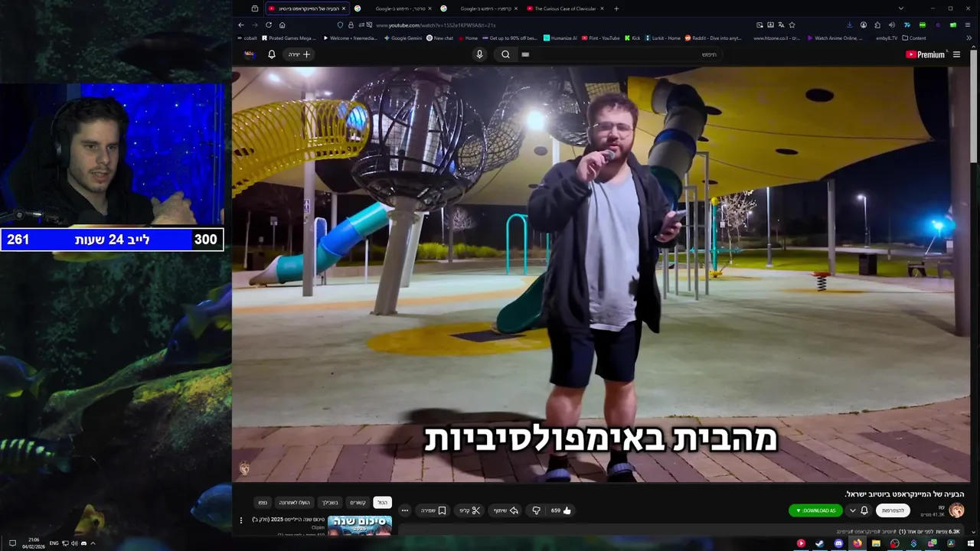Open more actions three-dot menu under video

[404, 510]
